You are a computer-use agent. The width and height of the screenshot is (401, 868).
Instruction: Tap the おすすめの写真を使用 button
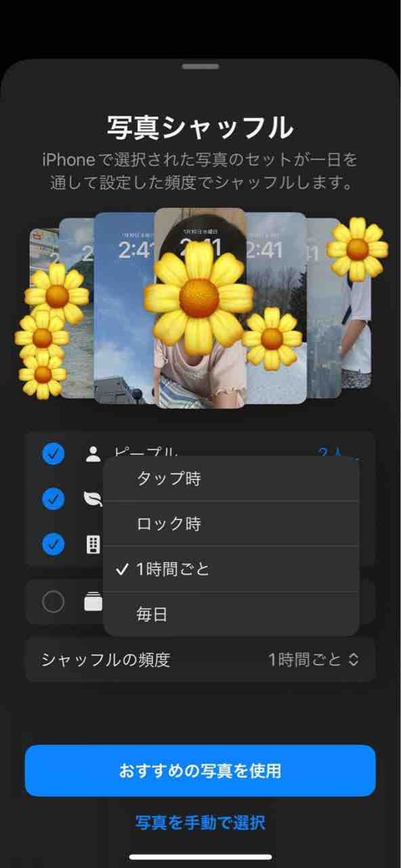200,770
